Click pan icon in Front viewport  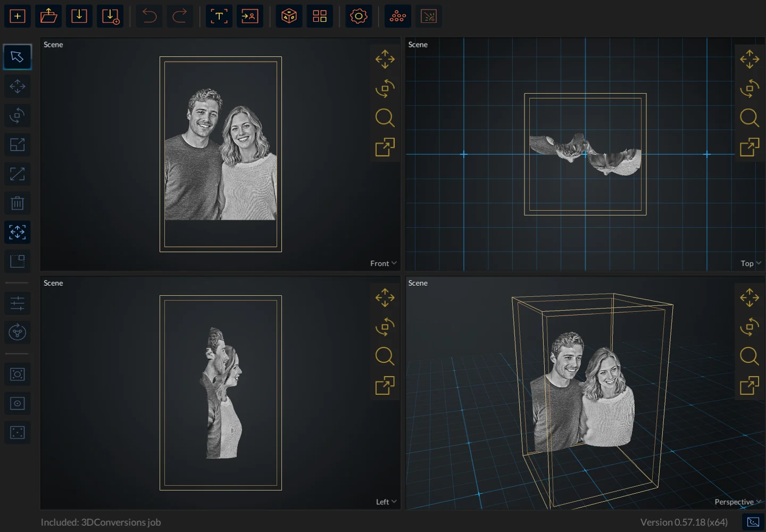pos(385,59)
